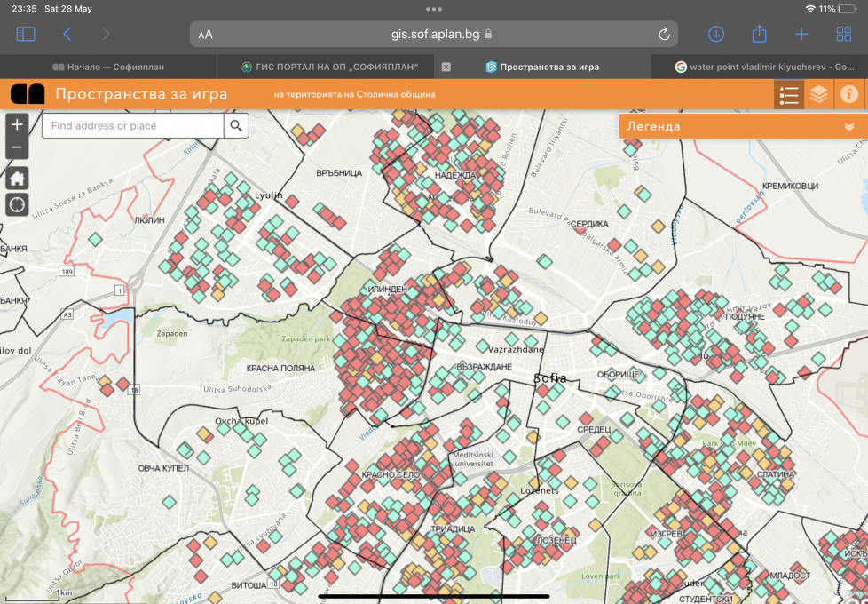Click the ПОДУЯНЕ district label

pos(745,316)
